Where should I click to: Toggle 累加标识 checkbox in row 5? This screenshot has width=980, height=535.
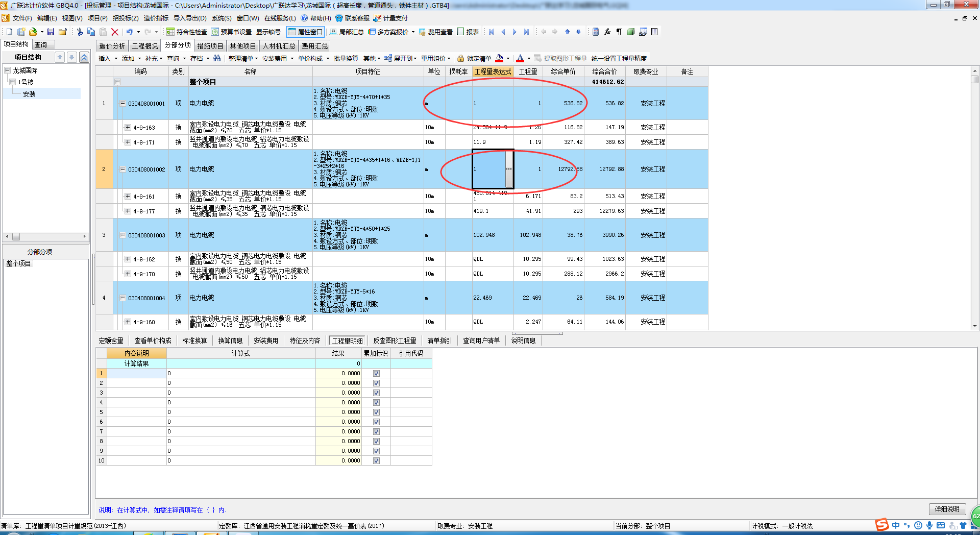[x=376, y=412]
